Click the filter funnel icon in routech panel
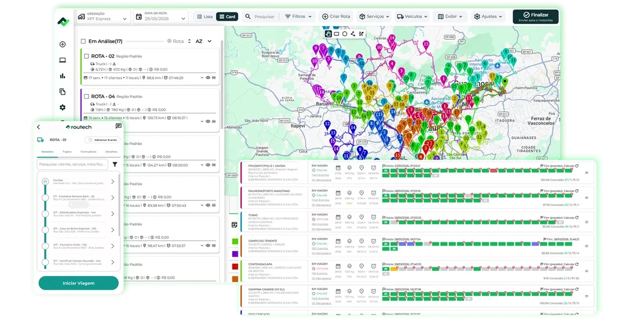644x336 pixels. (115, 165)
